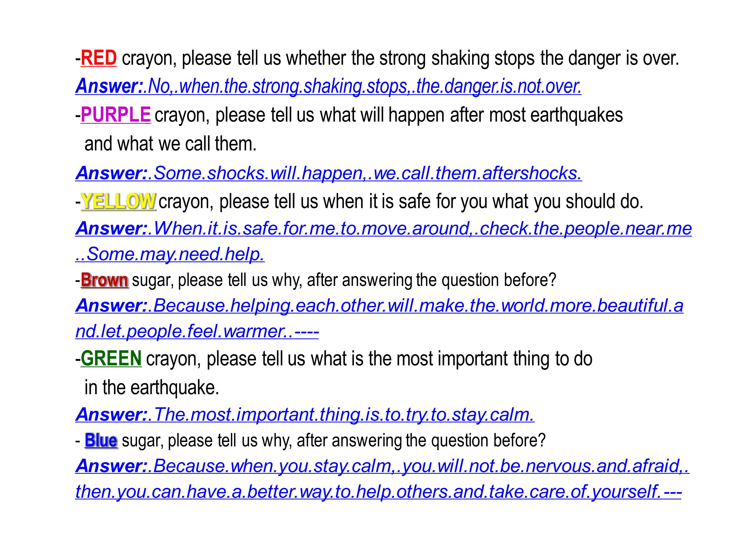
Task: Click the 'and what we call them' text
Action: (171, 144)
